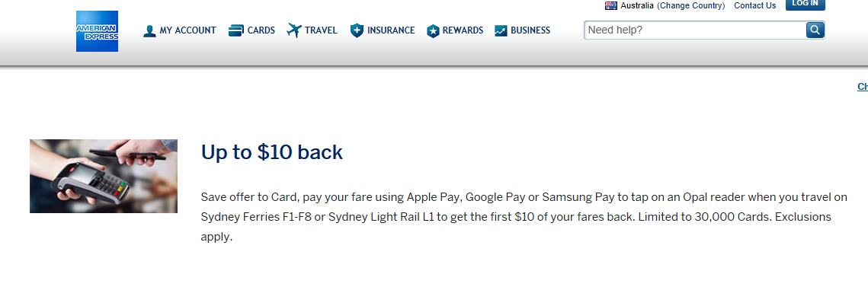Click the Change Country link

(691, 5)
